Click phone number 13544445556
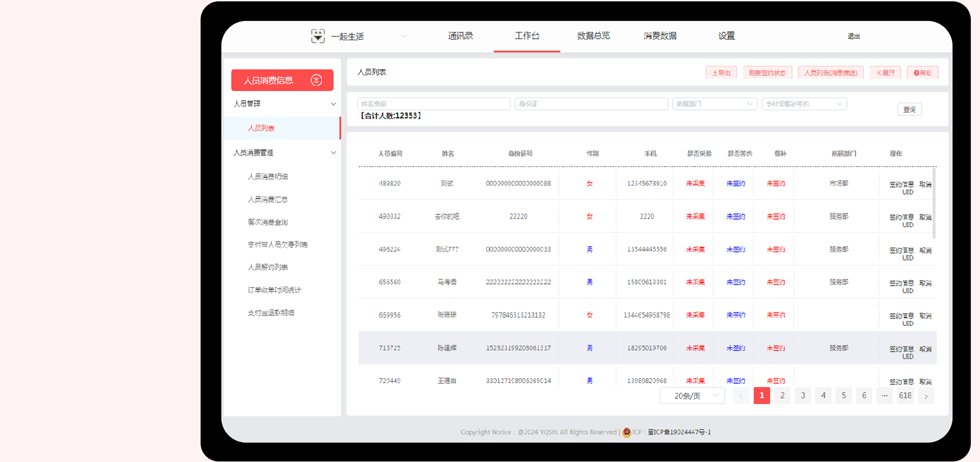The height and width of the screenshot is (462, 980). pos(647,249)
